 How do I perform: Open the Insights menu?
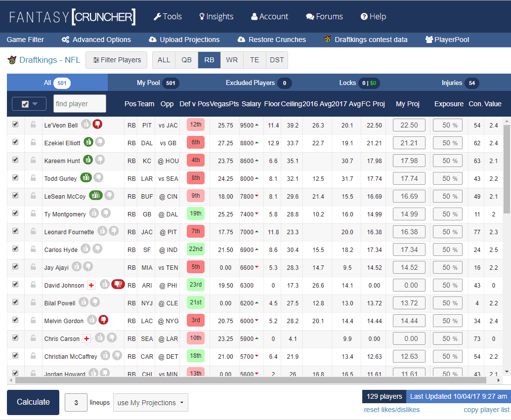point(216,17)
